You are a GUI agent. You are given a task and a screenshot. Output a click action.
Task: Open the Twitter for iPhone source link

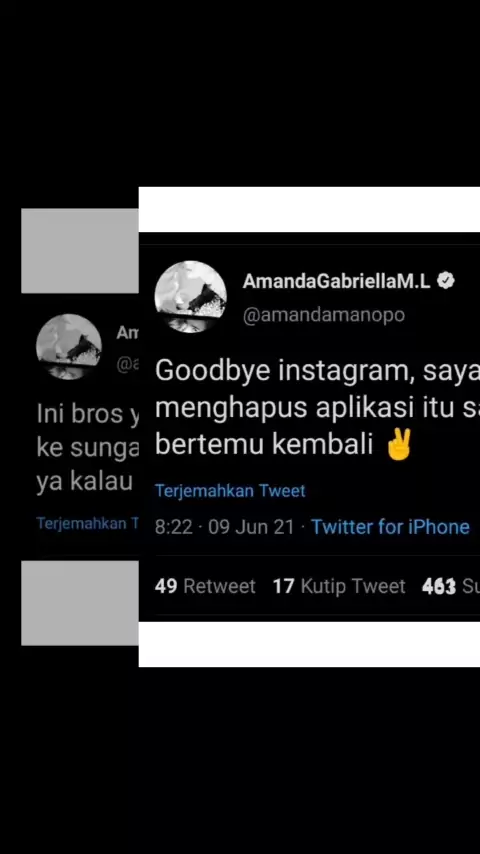tap(390, 527)
